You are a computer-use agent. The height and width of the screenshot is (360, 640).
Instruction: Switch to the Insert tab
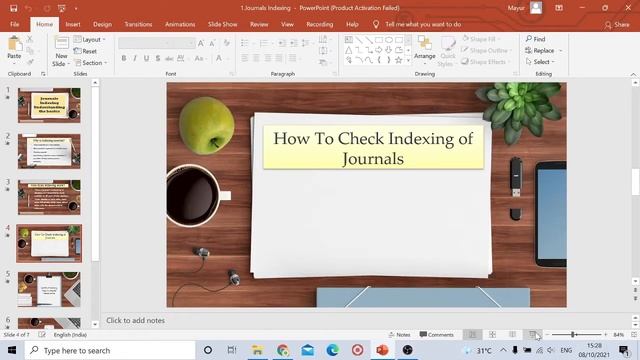pos(73,24)
